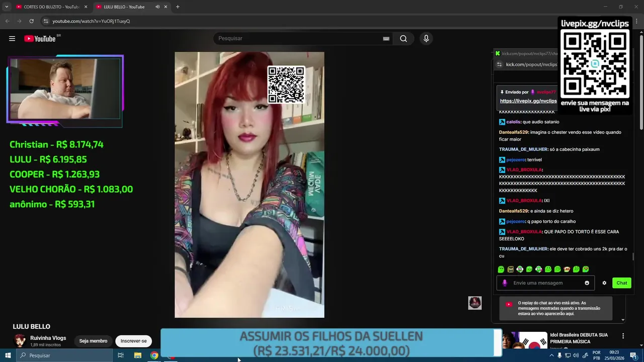Open the Windows notification center
The height and width of the screenshot is (362, 644).
(x=633, y=355)
